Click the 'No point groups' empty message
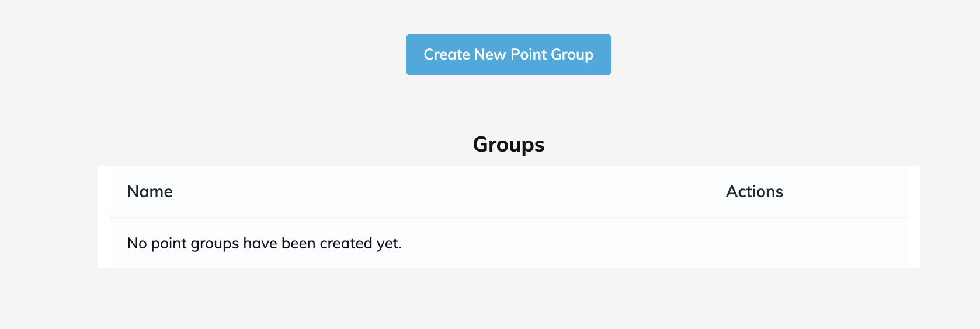Image resolution: width=980 pixels, height=329 pixels. pyautogui.click(x=264, y=243)
